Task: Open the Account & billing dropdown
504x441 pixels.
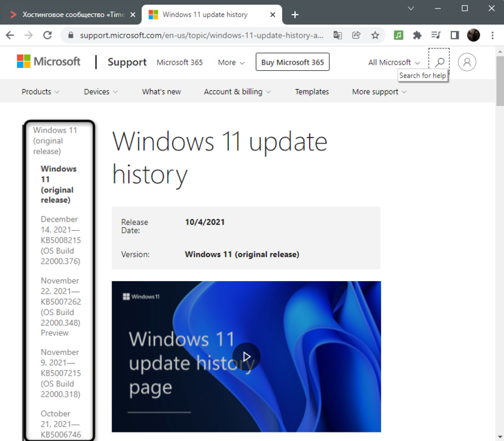Action: click(237, 91)
